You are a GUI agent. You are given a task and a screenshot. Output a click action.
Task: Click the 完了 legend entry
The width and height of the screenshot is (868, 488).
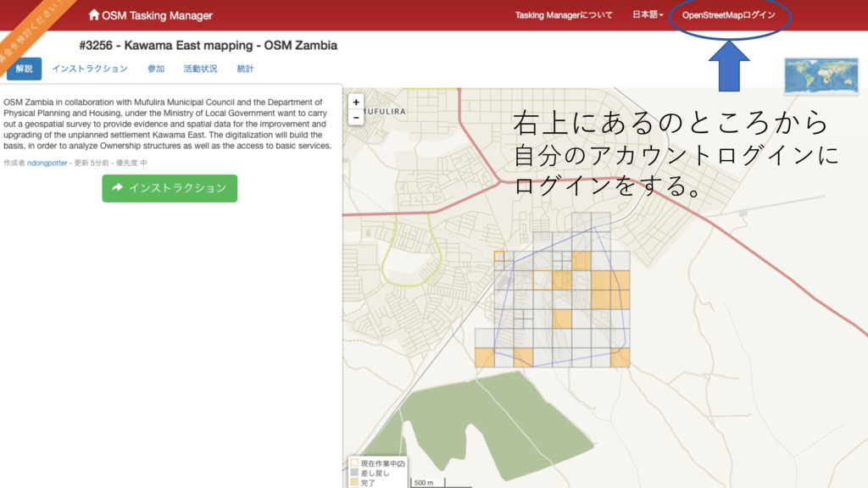[363, 482]
